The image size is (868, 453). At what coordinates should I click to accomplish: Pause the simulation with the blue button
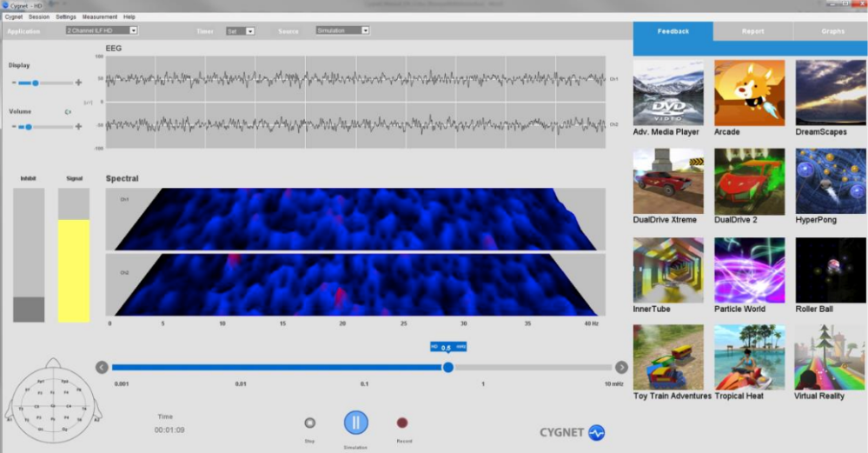(x=355, y=423)
